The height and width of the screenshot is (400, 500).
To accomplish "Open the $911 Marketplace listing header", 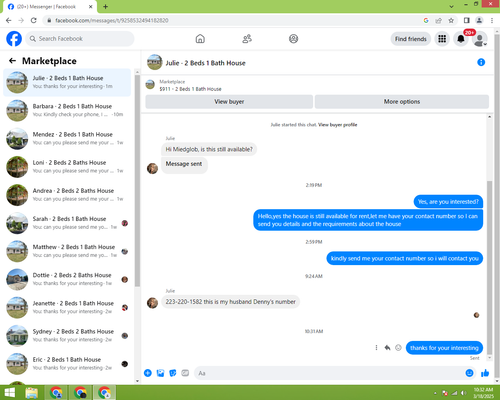I will point(190,85).
